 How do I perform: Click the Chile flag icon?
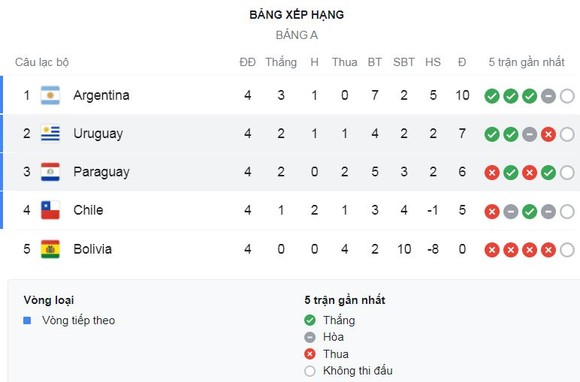click(50, 210)
